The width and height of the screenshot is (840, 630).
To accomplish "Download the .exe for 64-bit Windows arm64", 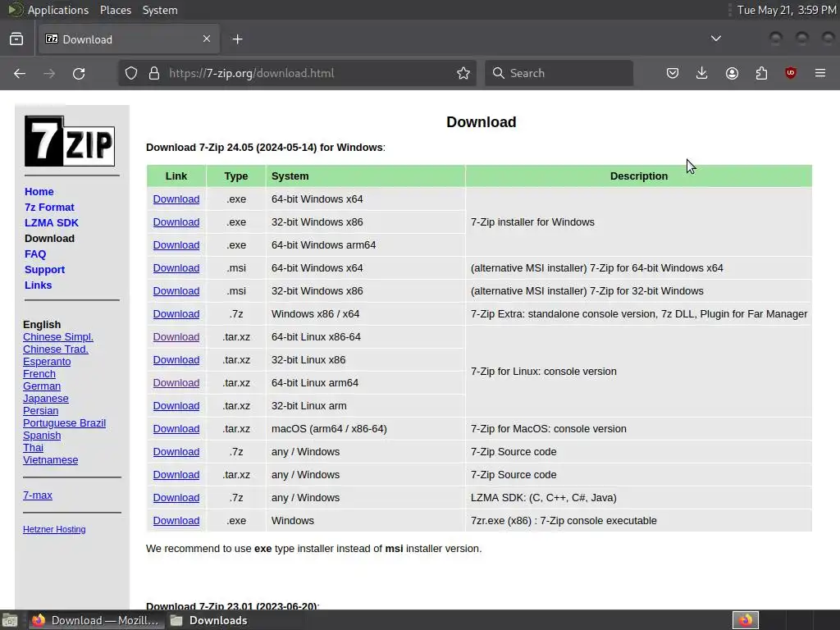I will pos(176,245).
